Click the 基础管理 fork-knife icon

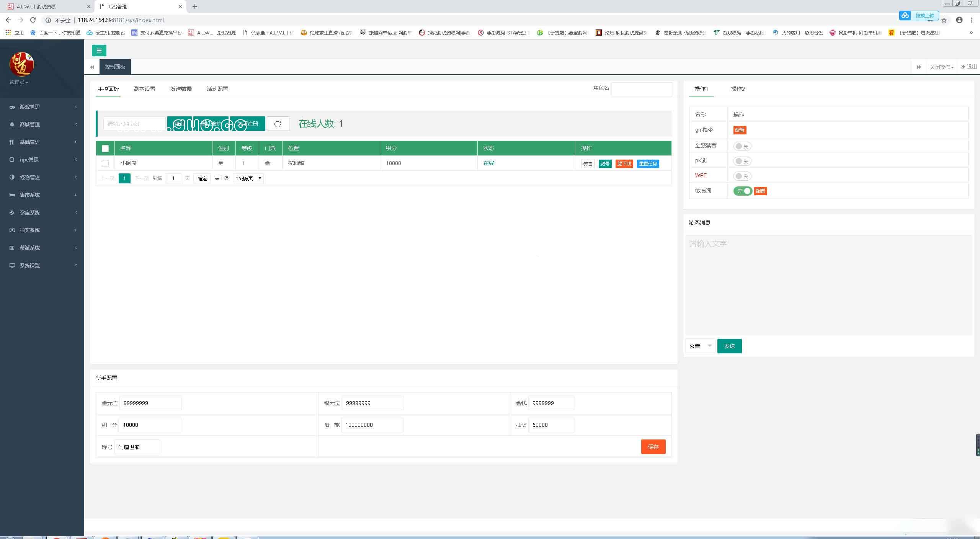coord(12,142)
